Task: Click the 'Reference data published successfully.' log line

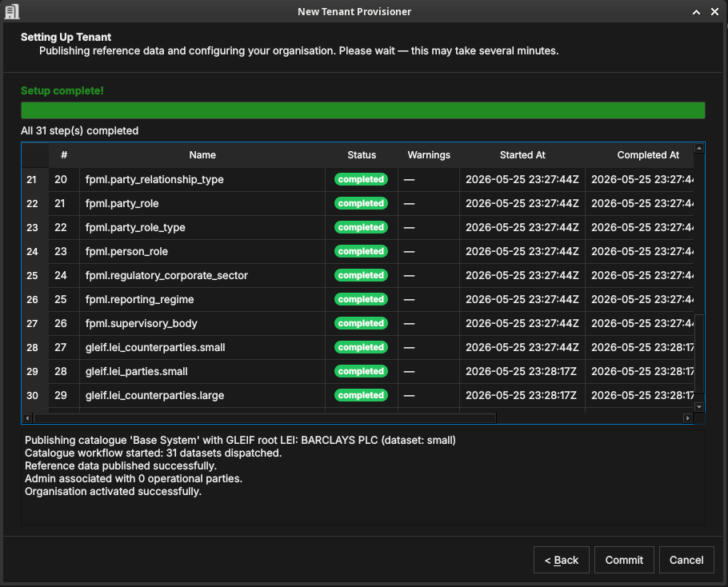Action: click(x=121, y=466)
